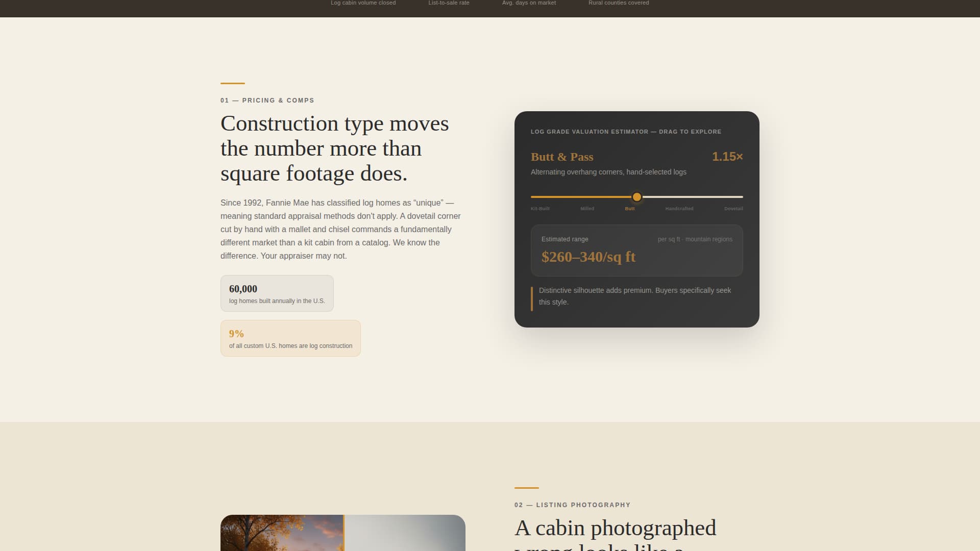Screen dimensions: 980x551
Task: Select the Kit-Built log grade option
Action: tap(541, 208)
